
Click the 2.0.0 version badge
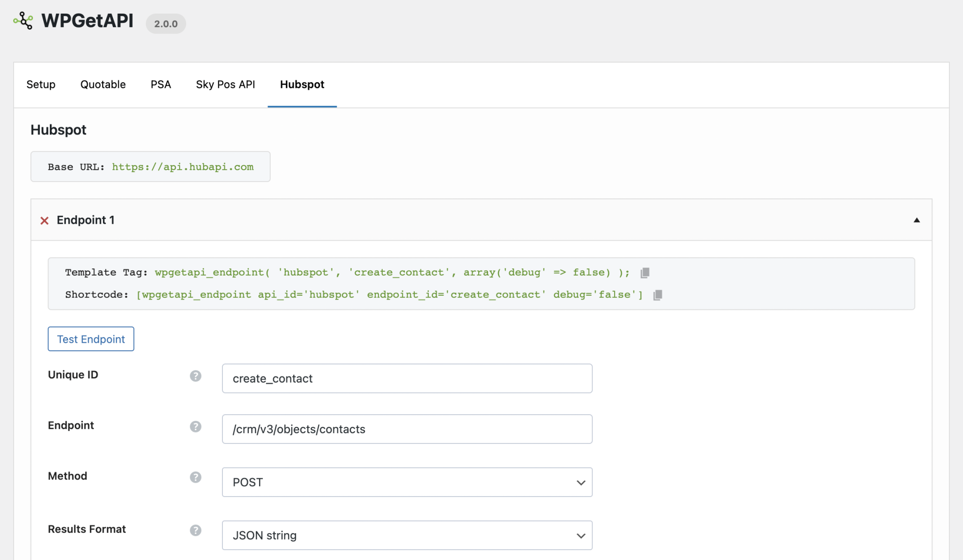pyautogui.click(x=166, y=23)
